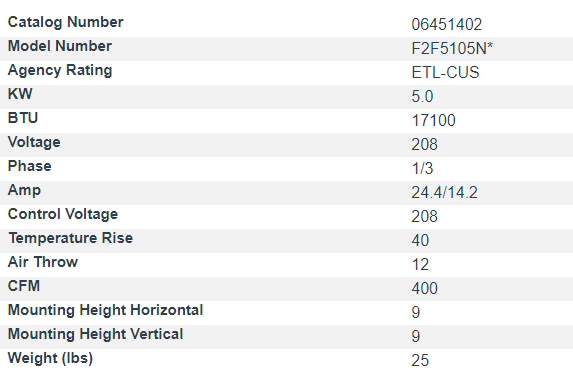Select the Weight (lbs) value 25
Image resolution: width=573 pixels, height=368 pixels.
(x=420, y=360)
